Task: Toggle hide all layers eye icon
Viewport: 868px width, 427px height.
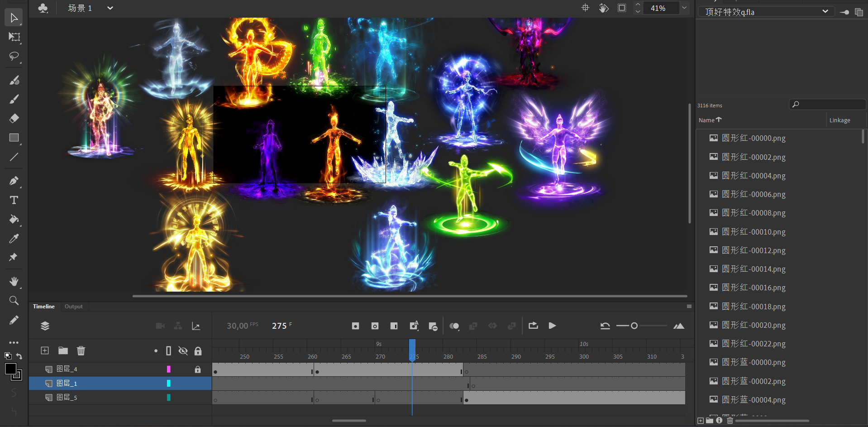Action: tap(183, 351)
